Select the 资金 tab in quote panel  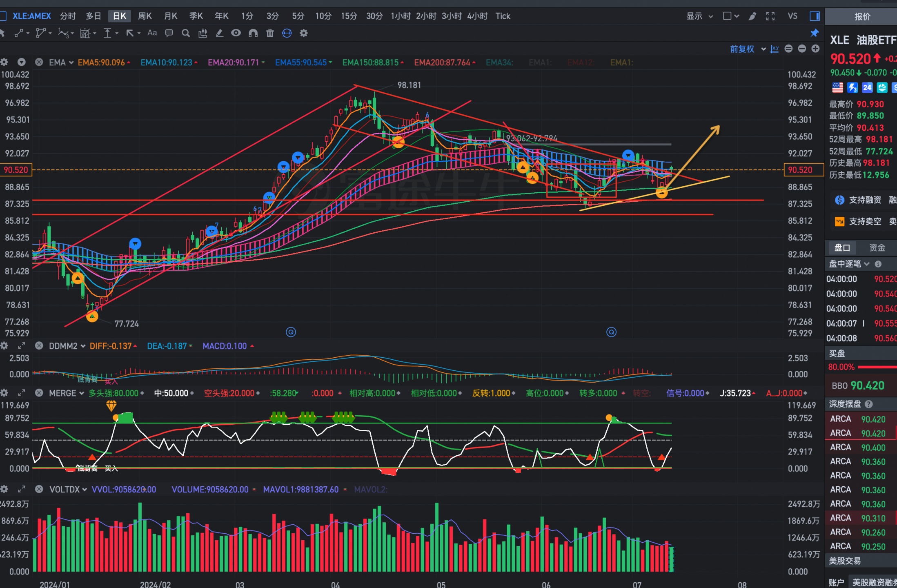point(877,247)
